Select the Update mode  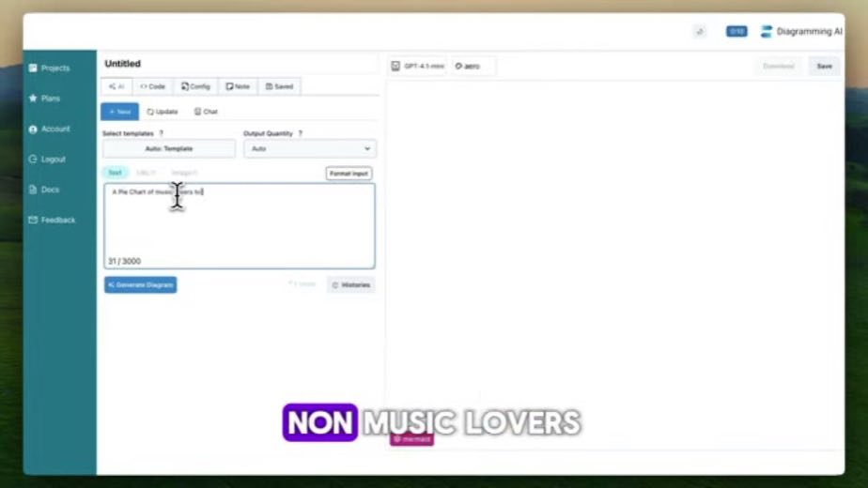point(163,112)
